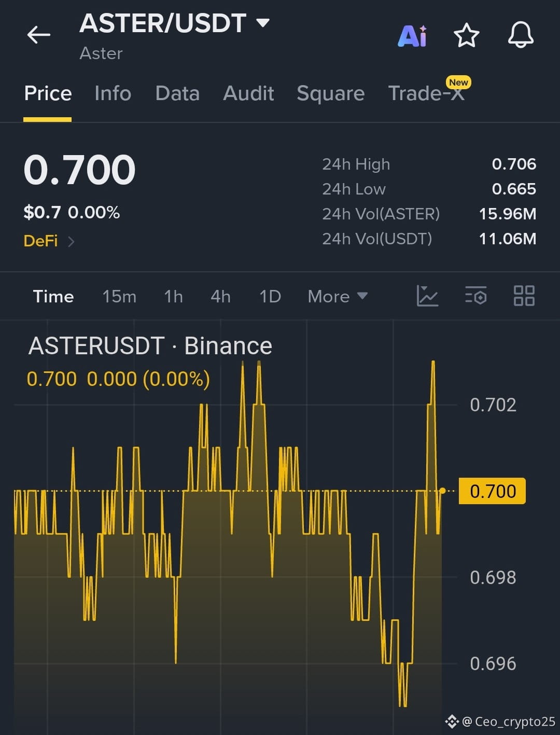Open the Trade-X tab
The image size is (560, 735).
point(426,93)
